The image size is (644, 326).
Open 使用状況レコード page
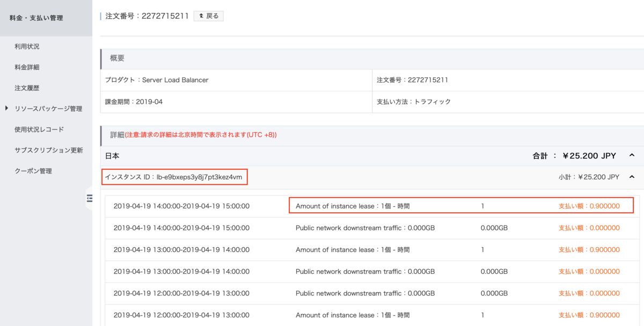pos(39,129)
